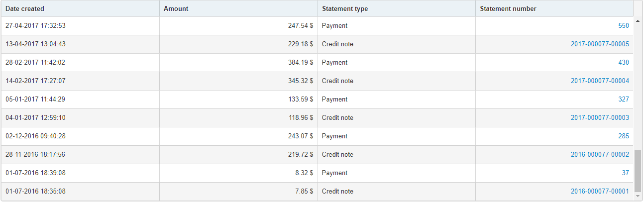Image resolution: width=644 pixels, height=202 pixels.
Task: Select the row with amount 7.85 $
Action: [317, 192]
